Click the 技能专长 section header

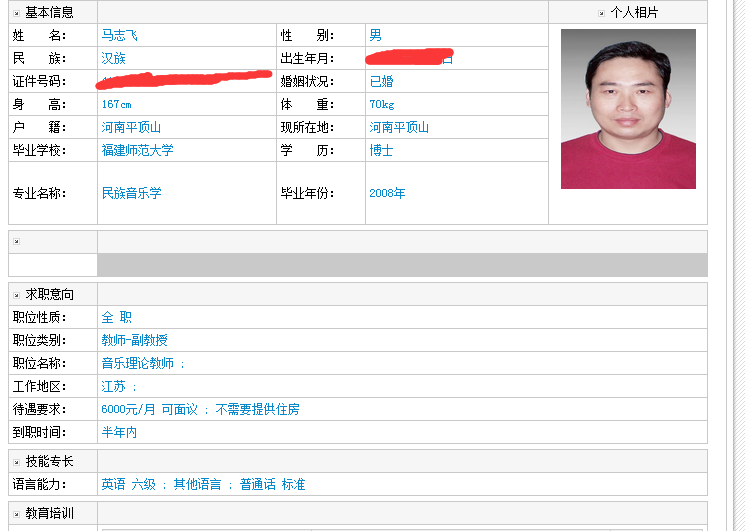pyautogui.click(x=49, y=462)
